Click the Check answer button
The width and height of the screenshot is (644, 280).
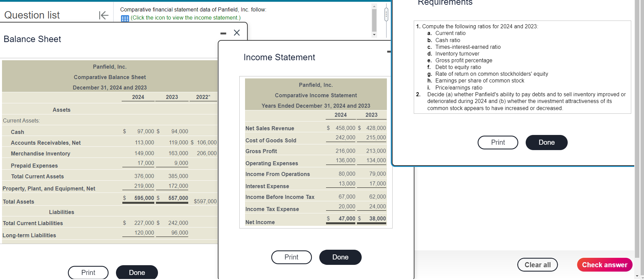pos(605,265)
